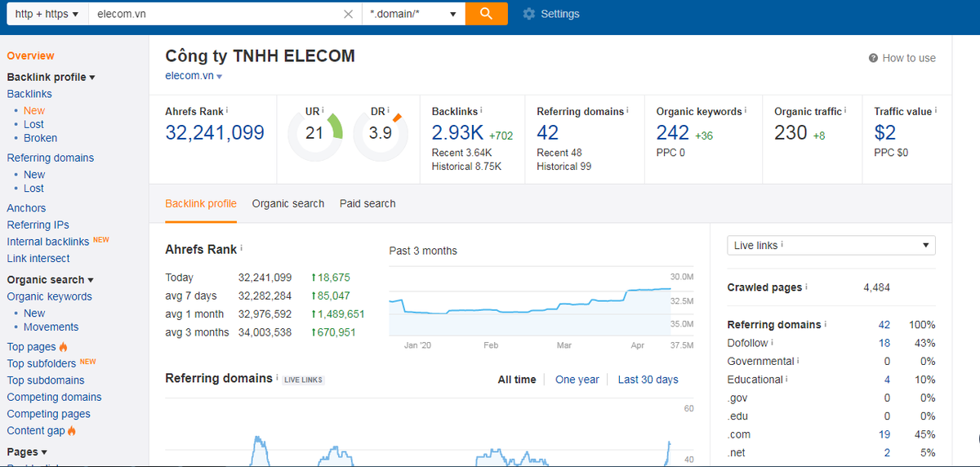980x467 pixels.
Task: Select the One year chart range
Action: click(x=577, y=380)
